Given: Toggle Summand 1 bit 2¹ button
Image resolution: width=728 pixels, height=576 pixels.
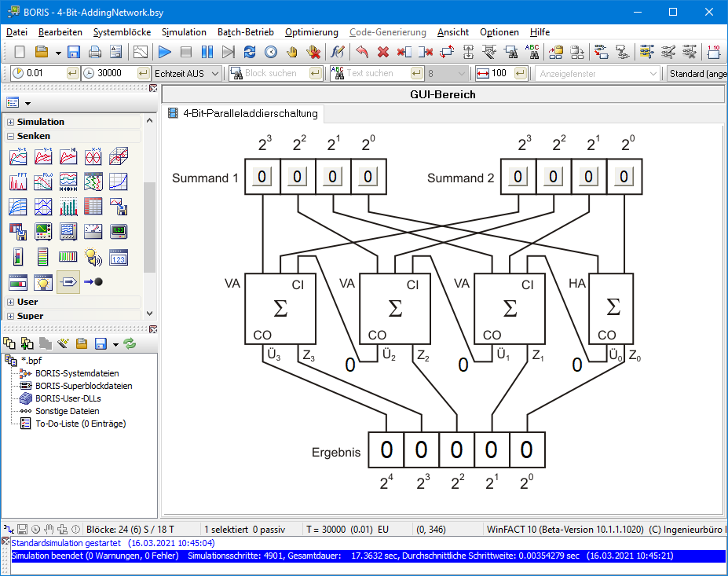Looking at the screenshot, I should coord(333,177).
